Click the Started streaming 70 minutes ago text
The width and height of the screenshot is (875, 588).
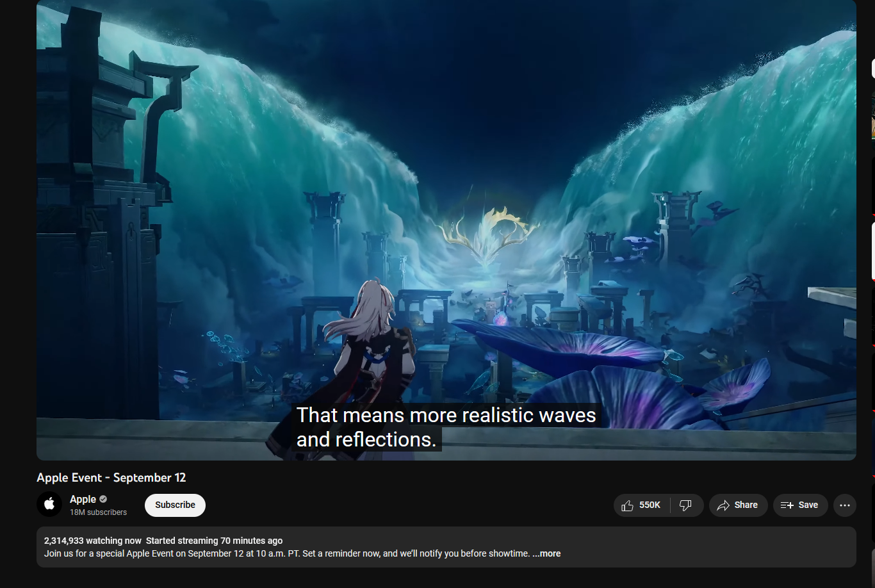(x=214, y=541)
